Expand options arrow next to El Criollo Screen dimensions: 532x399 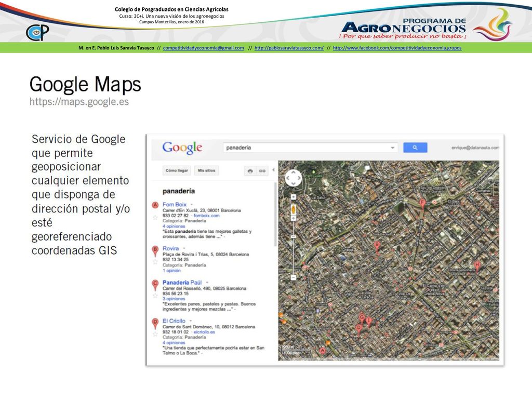coord(191,321)
